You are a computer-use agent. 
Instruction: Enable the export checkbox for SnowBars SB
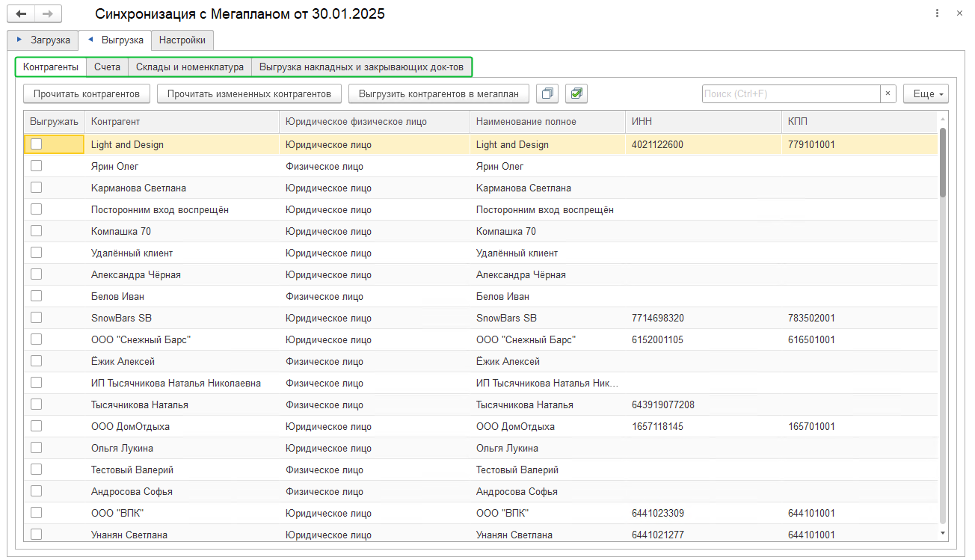(36, 318)
